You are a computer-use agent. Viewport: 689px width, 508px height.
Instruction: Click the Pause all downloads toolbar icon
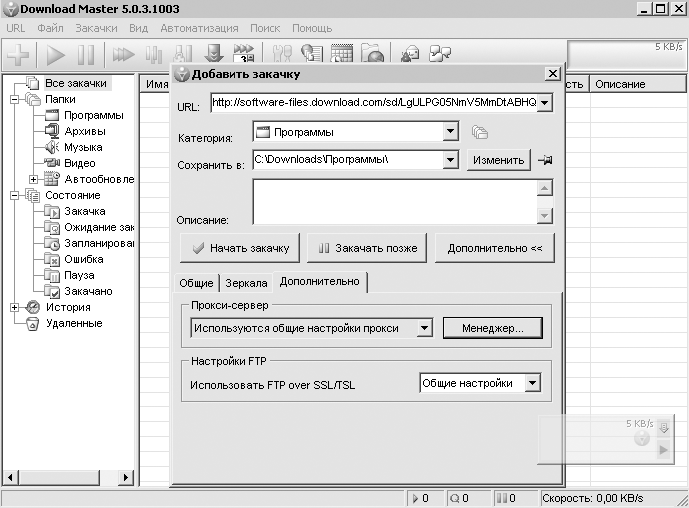point(154,55)
